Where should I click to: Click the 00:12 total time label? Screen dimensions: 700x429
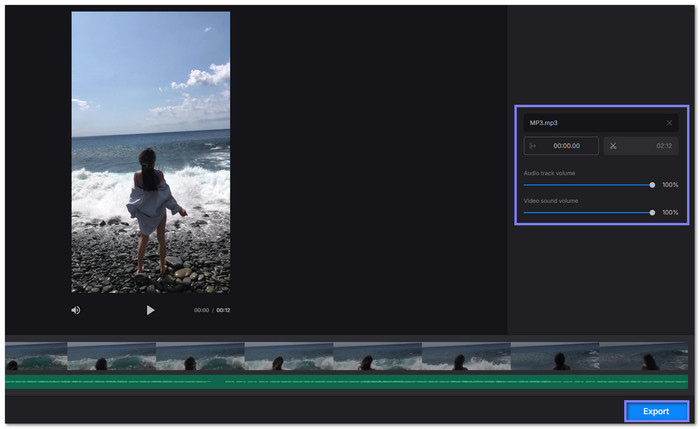223,310
